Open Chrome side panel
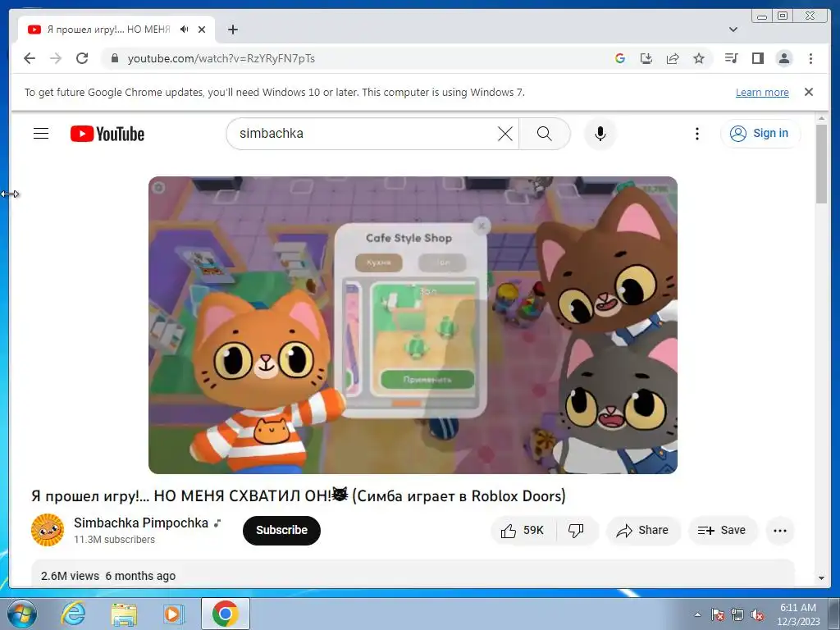This screenshot has width=840, height=630. pyautogui.click(x=757, y=58)
